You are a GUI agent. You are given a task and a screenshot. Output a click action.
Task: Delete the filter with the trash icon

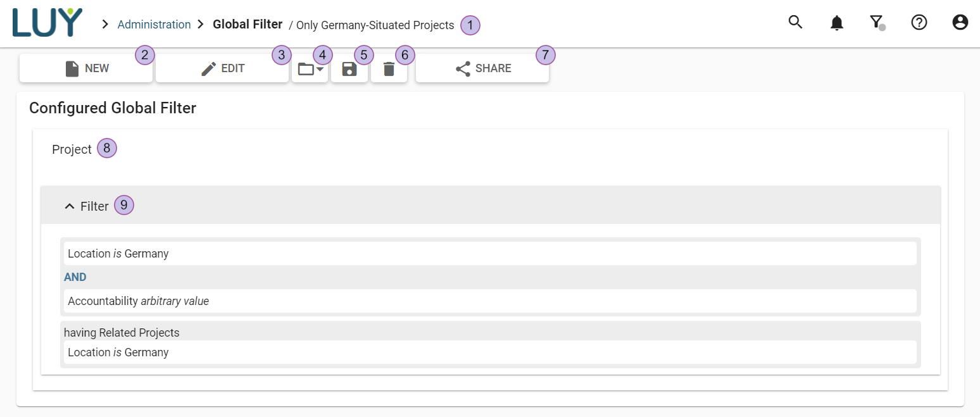pyautogui.click(x=389, y=68)
